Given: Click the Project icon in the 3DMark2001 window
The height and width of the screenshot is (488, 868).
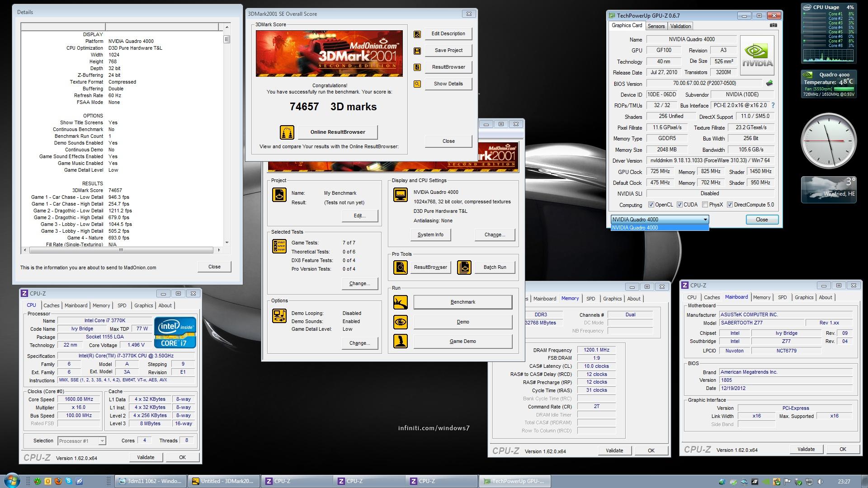Looking at the screenshot, I should [x=279, y=195].
